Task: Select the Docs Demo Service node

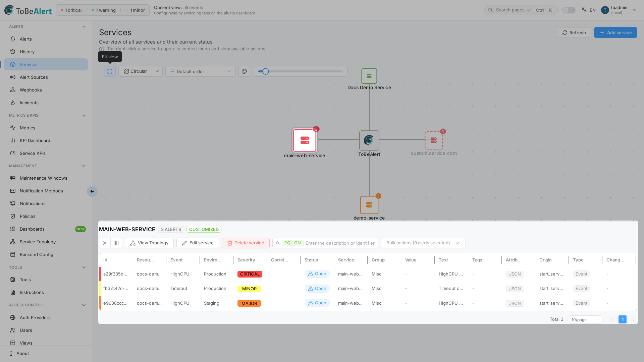Action: (x=369, y=76)
